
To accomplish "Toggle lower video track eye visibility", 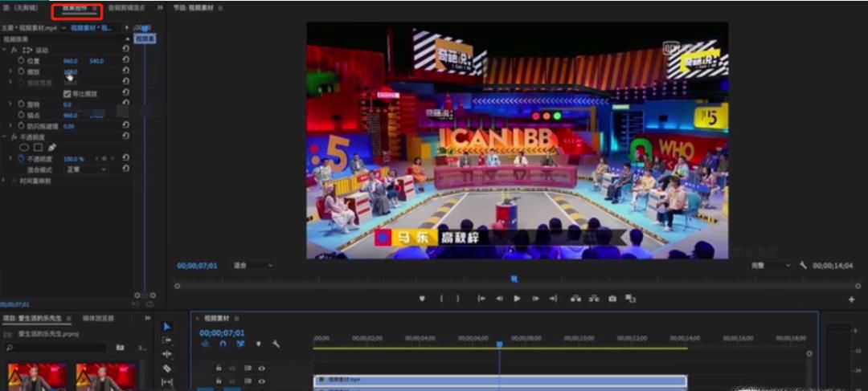I will [261, 381].
